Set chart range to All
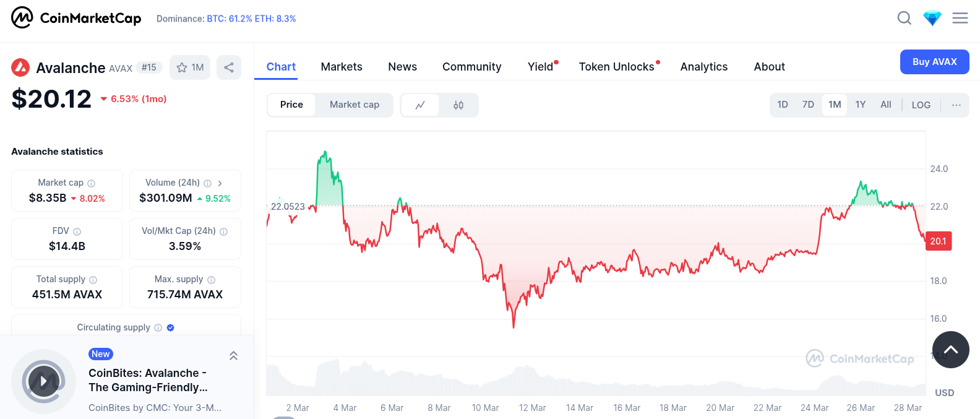Screen dimensions: 980x419 pyautogui.click(x=886, y=105)
